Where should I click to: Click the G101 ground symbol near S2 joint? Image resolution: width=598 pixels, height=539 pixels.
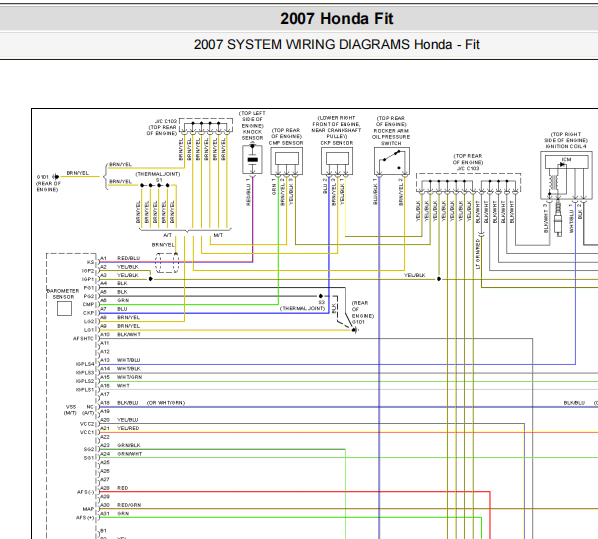pos(354,330)
